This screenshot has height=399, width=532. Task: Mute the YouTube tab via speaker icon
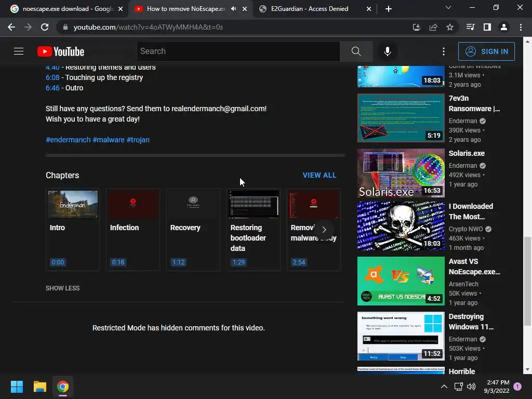(x=233, y=9)
